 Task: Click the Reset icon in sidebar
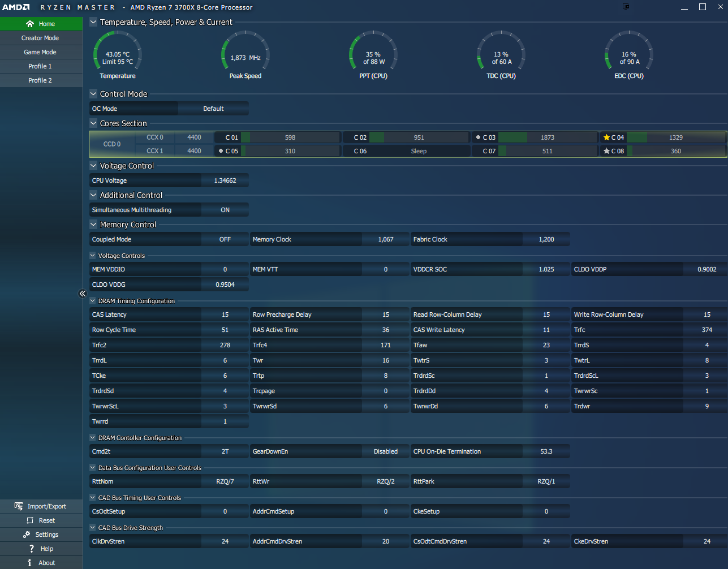(x=30, y=520)
